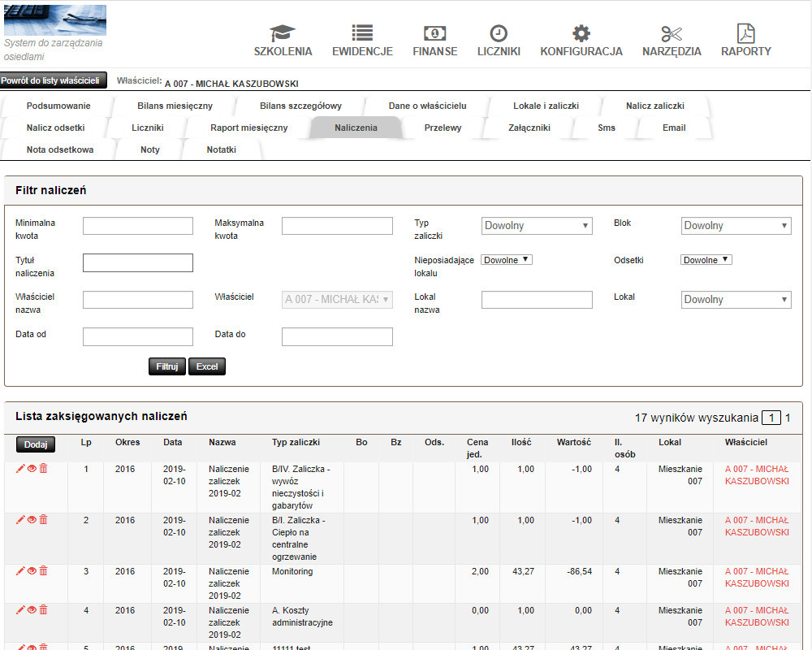Viewport: 812px width, 650px height.
Task: Switch to the Bilans szczegółowy tab
Action: (x=301, y=106)
